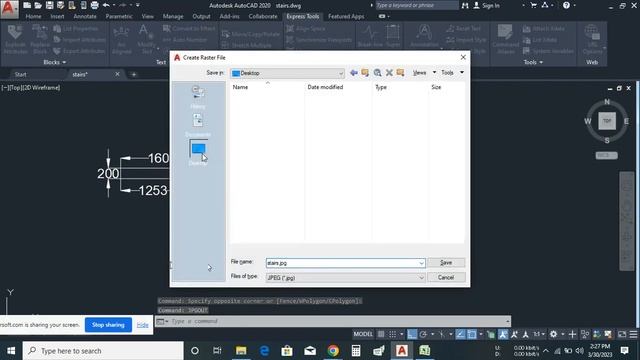The image size is (640, 360).
Task: Click the TOP face of the ViewCube
Action: pyautogui.click(x=607, y=121)
